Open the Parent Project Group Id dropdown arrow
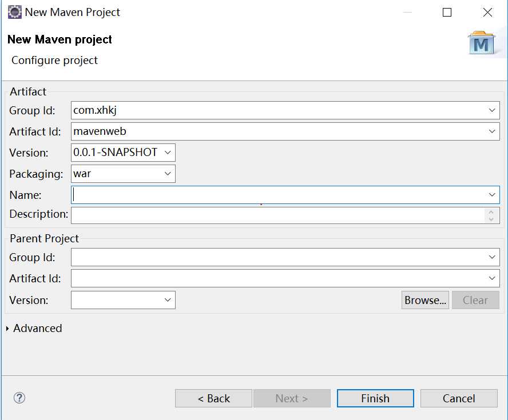 (x=492, y=257)
